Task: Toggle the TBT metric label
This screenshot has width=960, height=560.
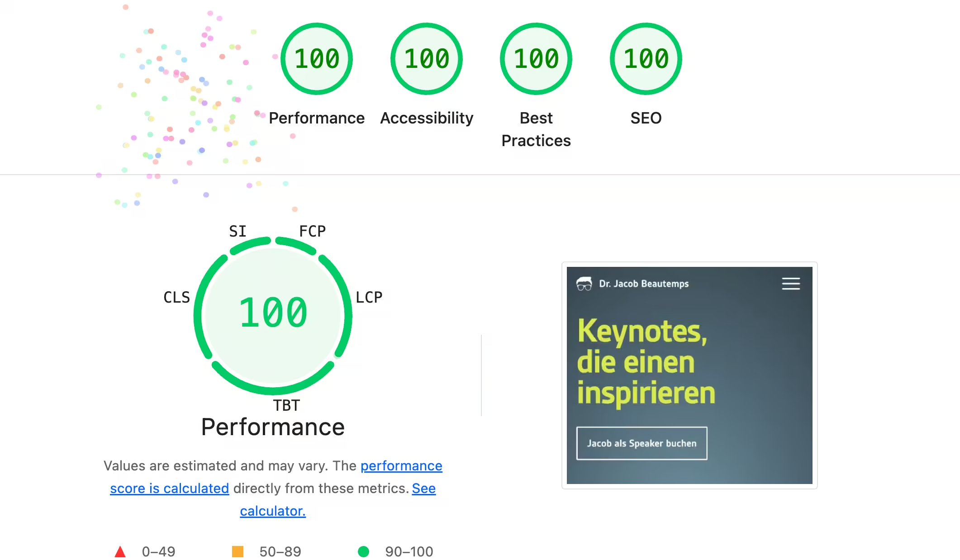Action: 287,406
